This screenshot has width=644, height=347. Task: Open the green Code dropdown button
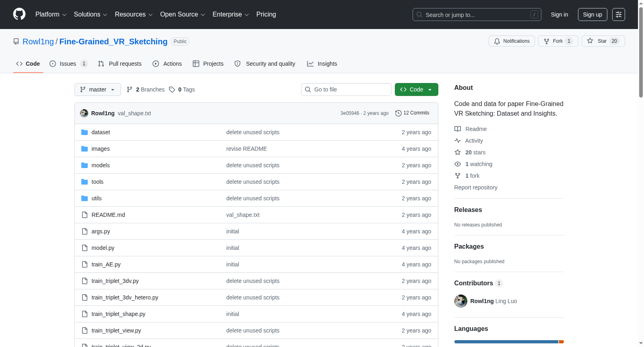(417, 89)
